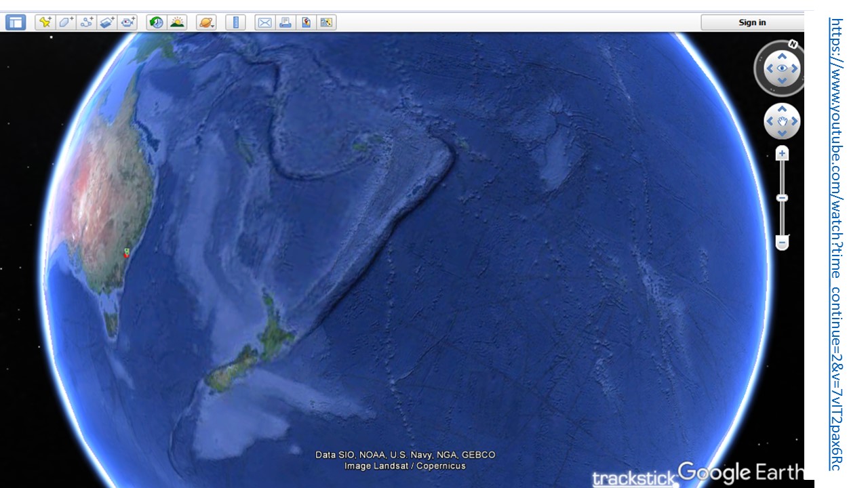868x488 pixels.
Task: Click the eye icon in look joystick
Action: coord(782,68)
